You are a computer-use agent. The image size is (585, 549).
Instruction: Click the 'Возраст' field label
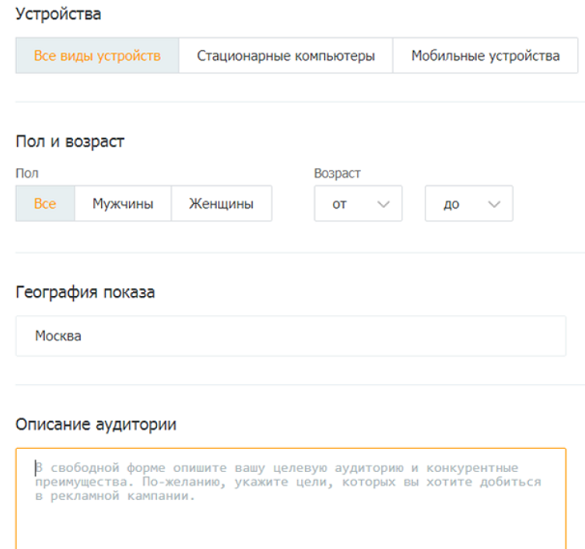pyautogui.click(x=337, y=173)
